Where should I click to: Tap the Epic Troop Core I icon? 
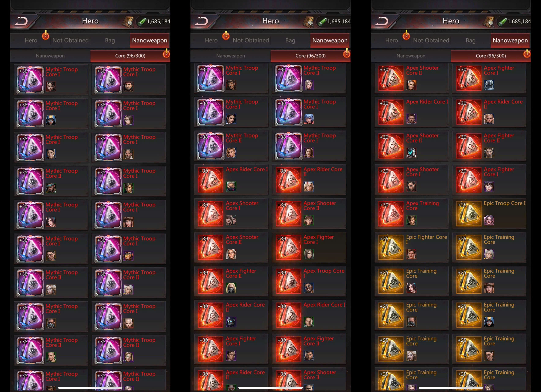tap(469, 214)
